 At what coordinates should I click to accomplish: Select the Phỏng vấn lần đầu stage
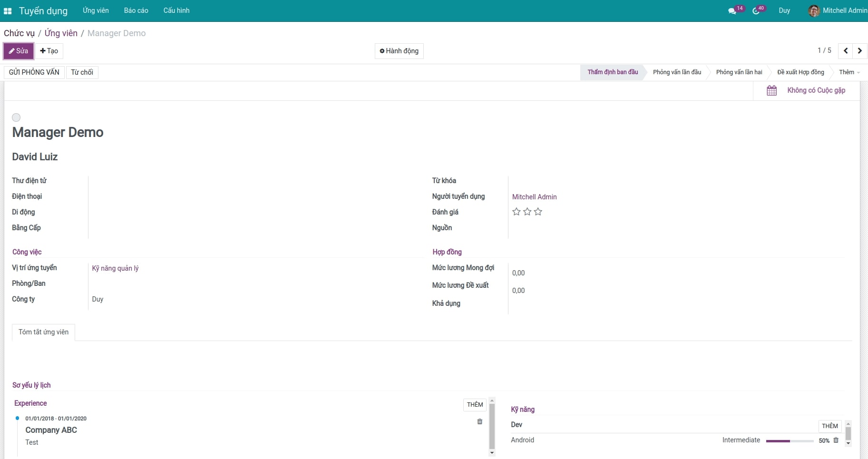(x=676, y=72)
